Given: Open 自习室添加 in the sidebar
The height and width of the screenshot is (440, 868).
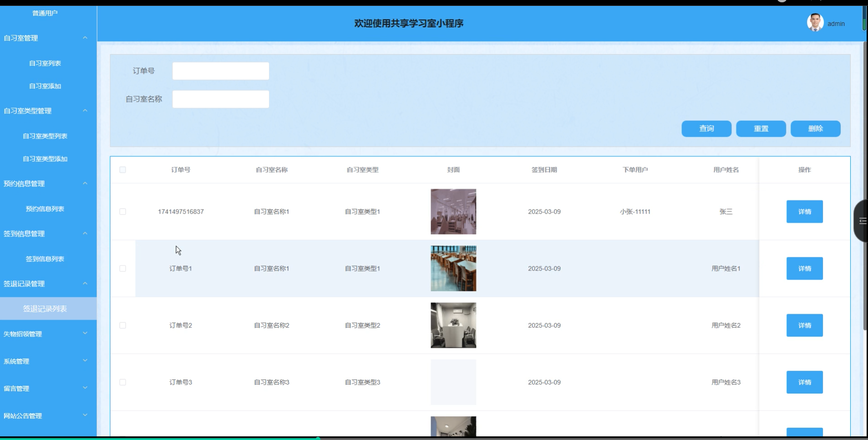Looking at the screenshot, I should 45,86.
